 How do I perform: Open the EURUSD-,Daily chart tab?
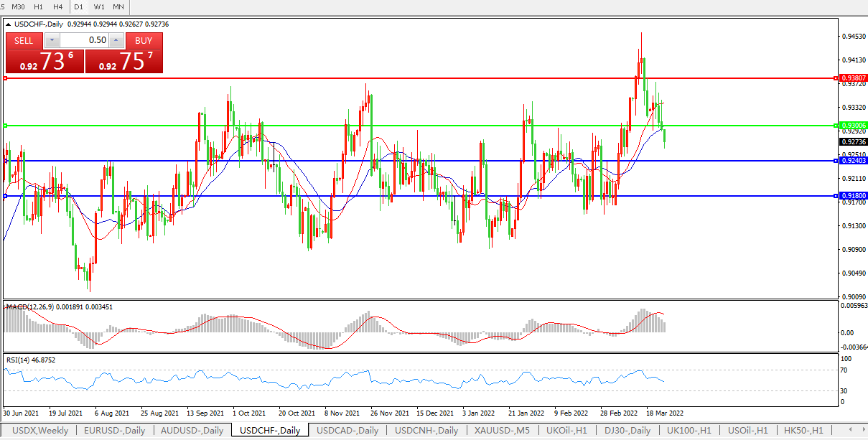coord(115,431)
